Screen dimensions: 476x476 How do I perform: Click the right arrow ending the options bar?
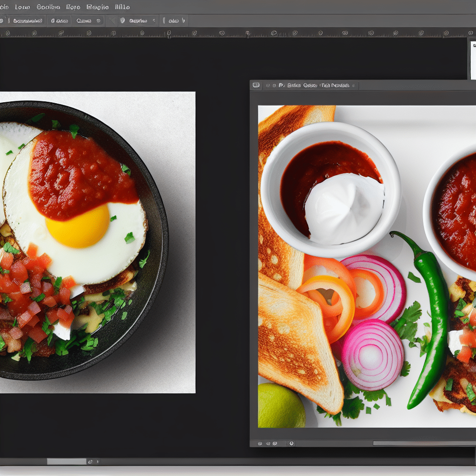click(x=183, y=20)
